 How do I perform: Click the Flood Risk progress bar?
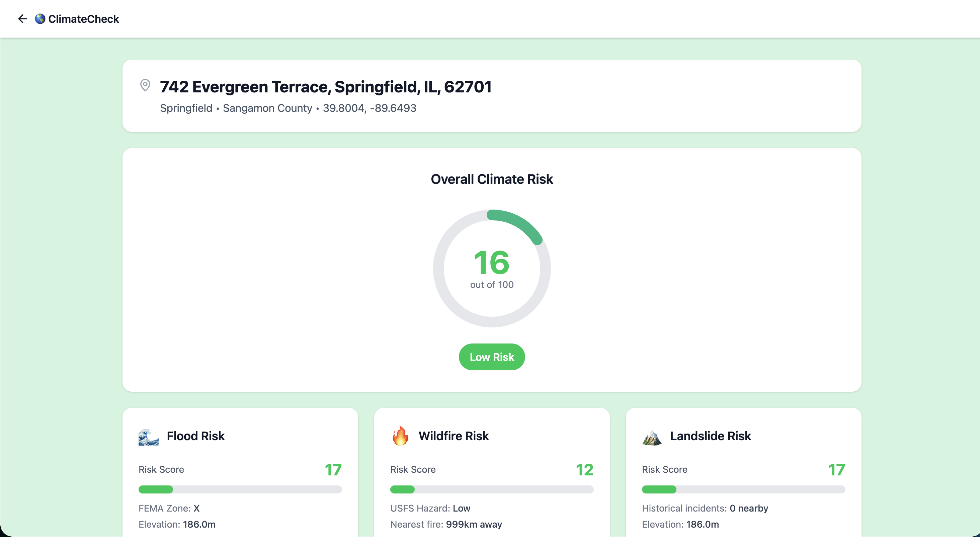click(x=240, y=489)
